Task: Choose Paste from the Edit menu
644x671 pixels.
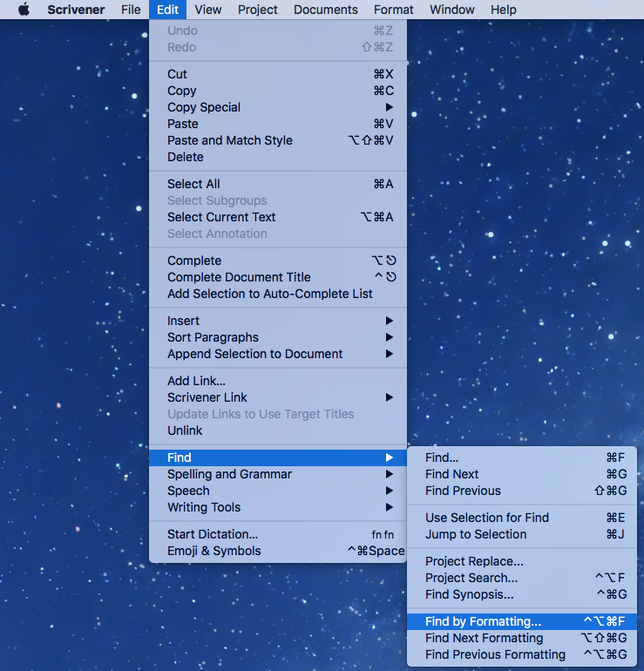Action: [278, 124]
